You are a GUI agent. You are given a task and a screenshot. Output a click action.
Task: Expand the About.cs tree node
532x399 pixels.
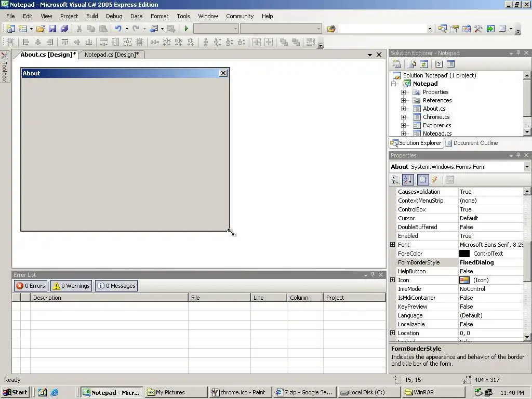[x=403, y=109]
